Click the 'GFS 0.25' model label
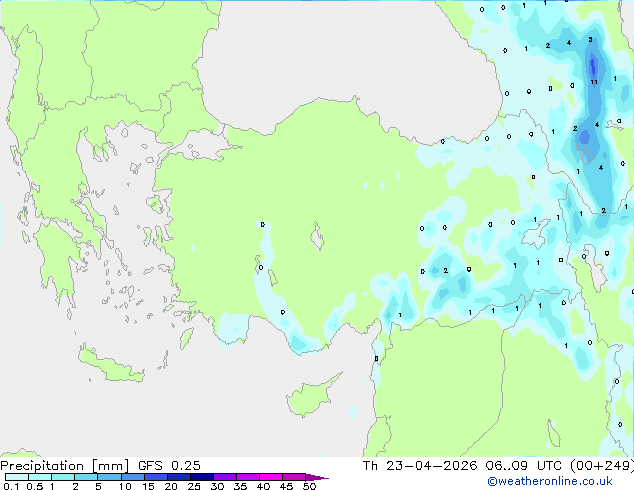 (169, 466)
